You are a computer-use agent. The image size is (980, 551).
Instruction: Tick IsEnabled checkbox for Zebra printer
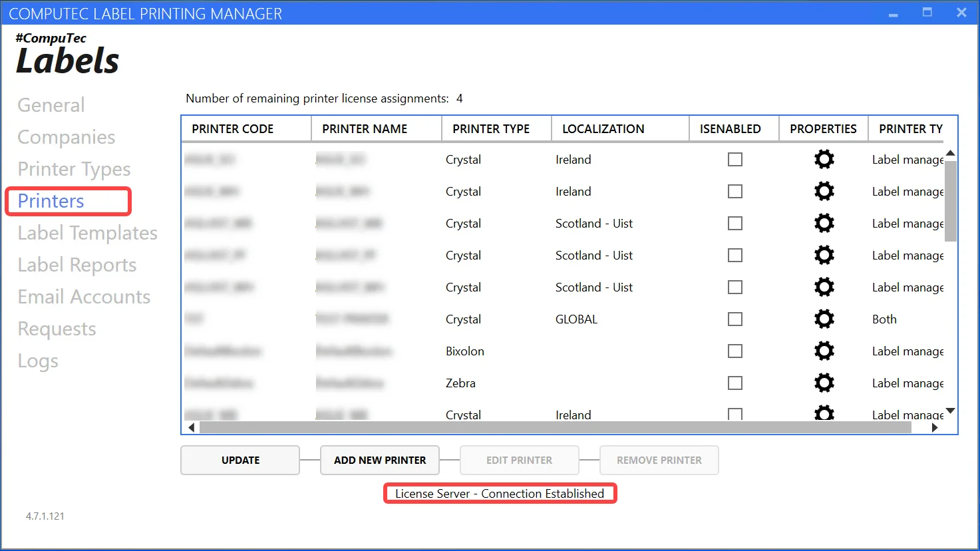[x=735, y=383]
